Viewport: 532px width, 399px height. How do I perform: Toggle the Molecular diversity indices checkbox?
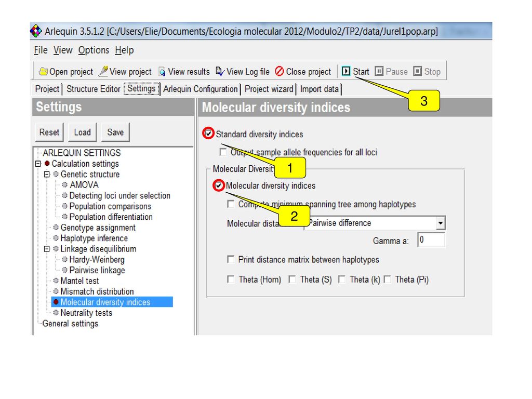click(219, 185)
